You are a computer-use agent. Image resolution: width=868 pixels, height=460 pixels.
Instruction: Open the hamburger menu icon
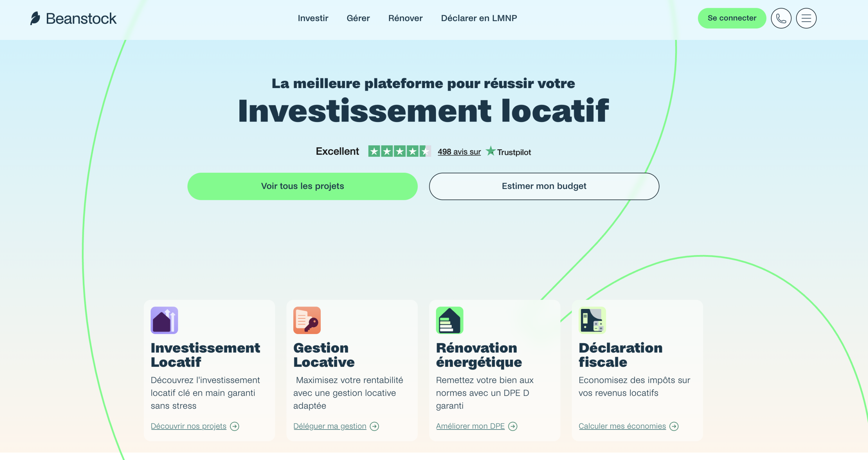[x=806, y=18]
